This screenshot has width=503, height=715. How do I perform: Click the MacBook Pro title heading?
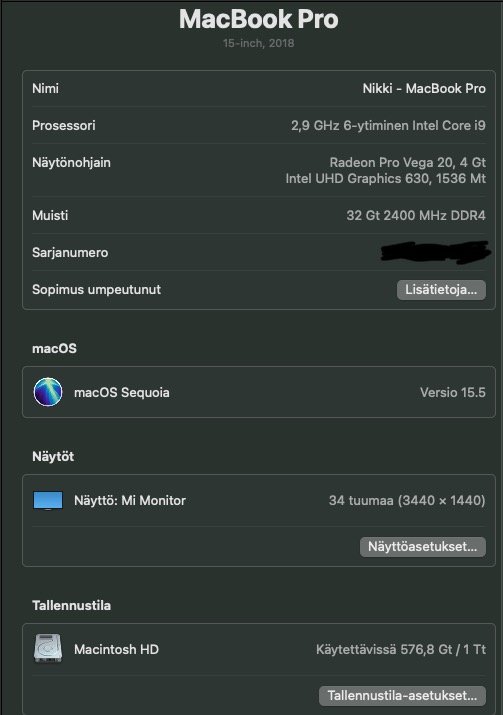[259, 19]
